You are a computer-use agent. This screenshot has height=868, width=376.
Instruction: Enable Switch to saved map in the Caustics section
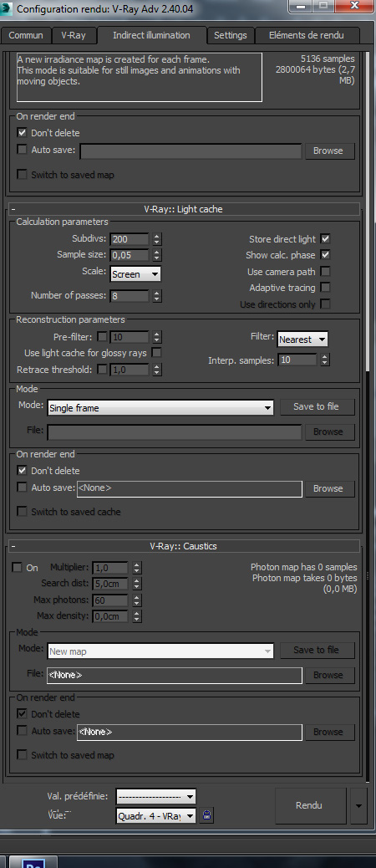click(22, 754)
